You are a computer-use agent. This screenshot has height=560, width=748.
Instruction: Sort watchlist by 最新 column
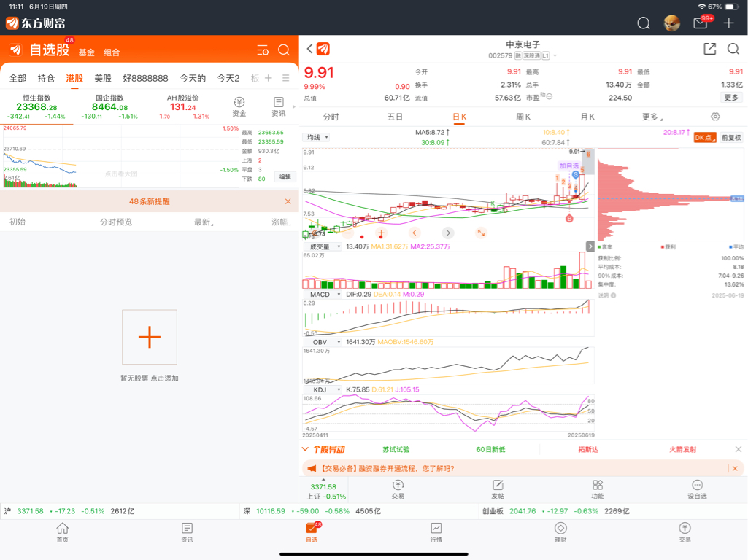point(204,222)
